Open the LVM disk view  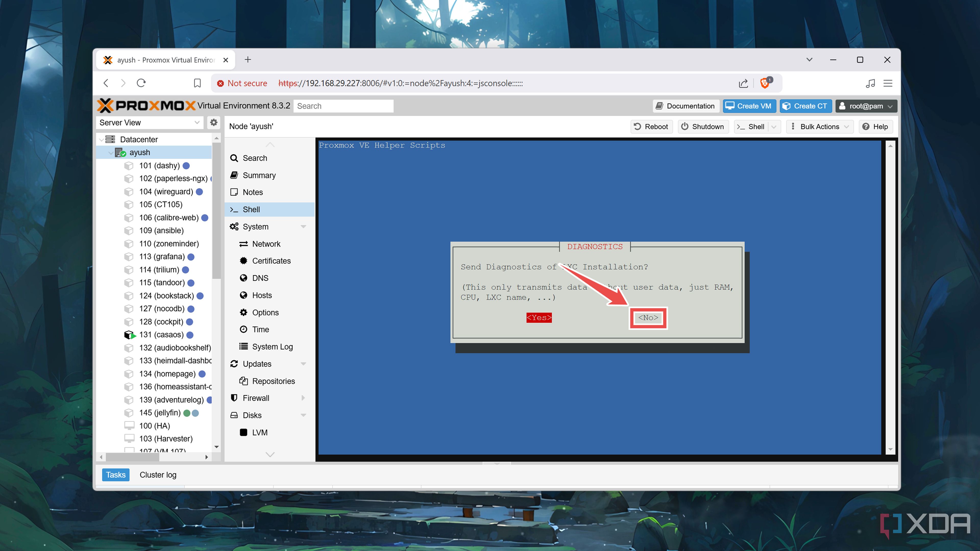click(x=260, y=432)
